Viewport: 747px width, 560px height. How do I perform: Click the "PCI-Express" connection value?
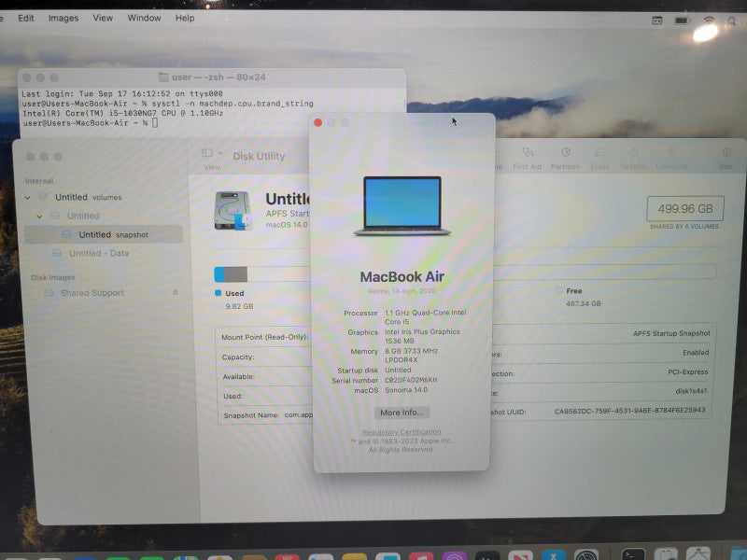pos(687,371)
